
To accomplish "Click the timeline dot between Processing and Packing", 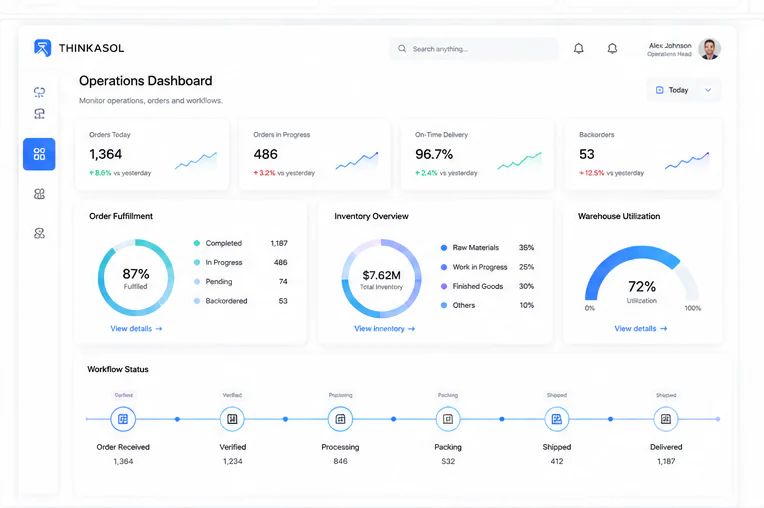I will point(394,419).
